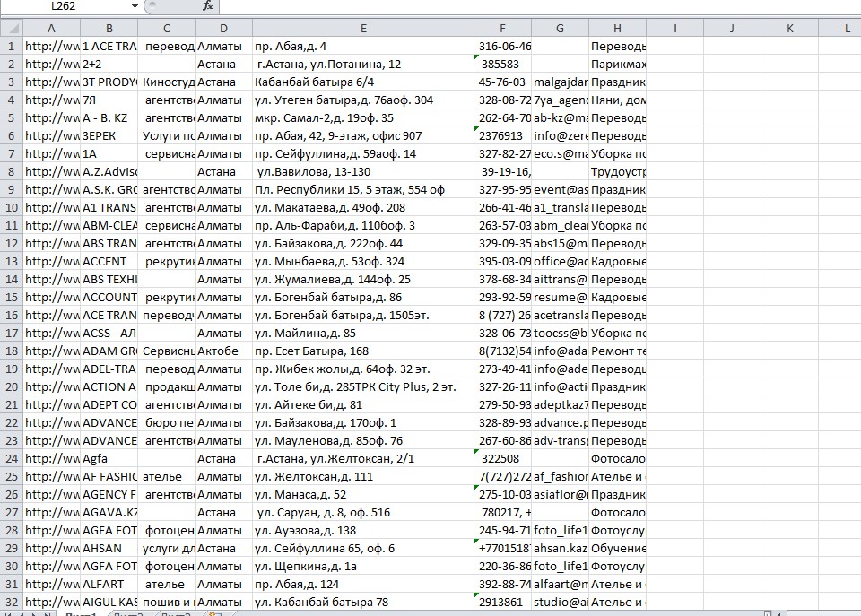Click cell 'ACCENT' in column B

(109, 261)
